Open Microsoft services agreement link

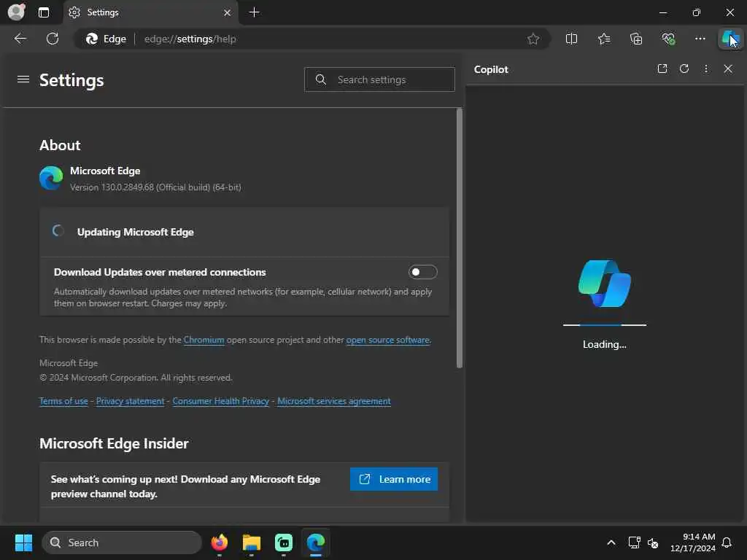[334, 401]
